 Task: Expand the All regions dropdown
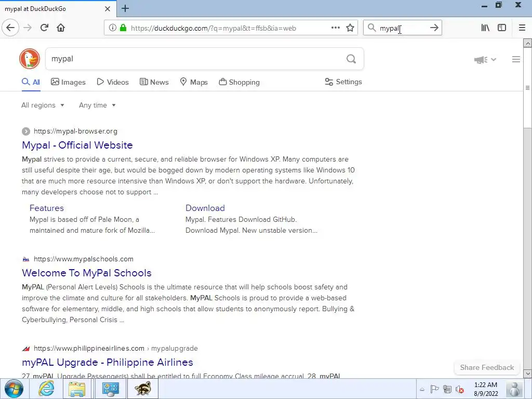[x=43, y=105]
